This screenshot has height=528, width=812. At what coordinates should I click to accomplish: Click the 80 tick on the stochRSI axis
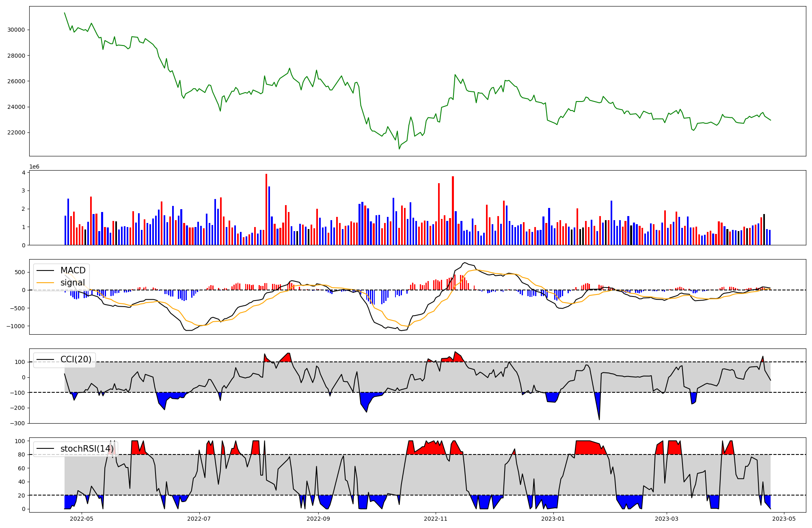(x=22, y=454)
